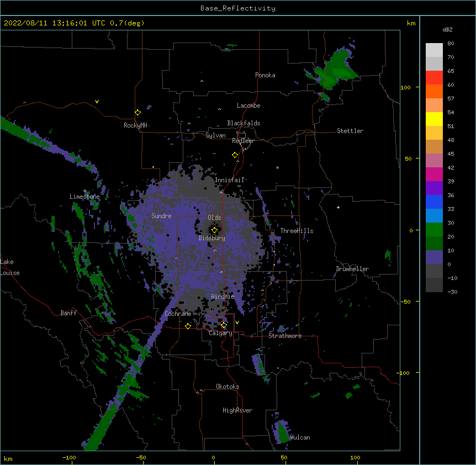This screenshot has height=465, width=476.
Task: Click the Okotoks label
Action: coord(228,387)
